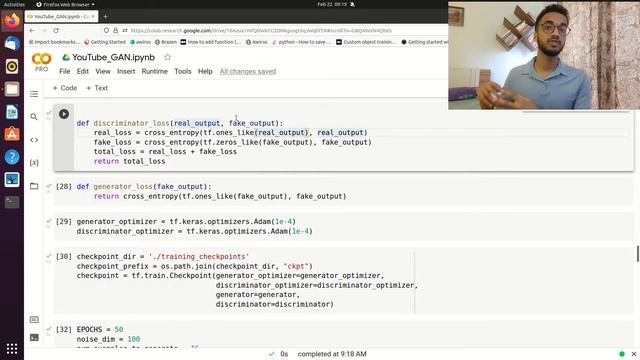Open the Colab search sidebar icon

pos(34,117)
